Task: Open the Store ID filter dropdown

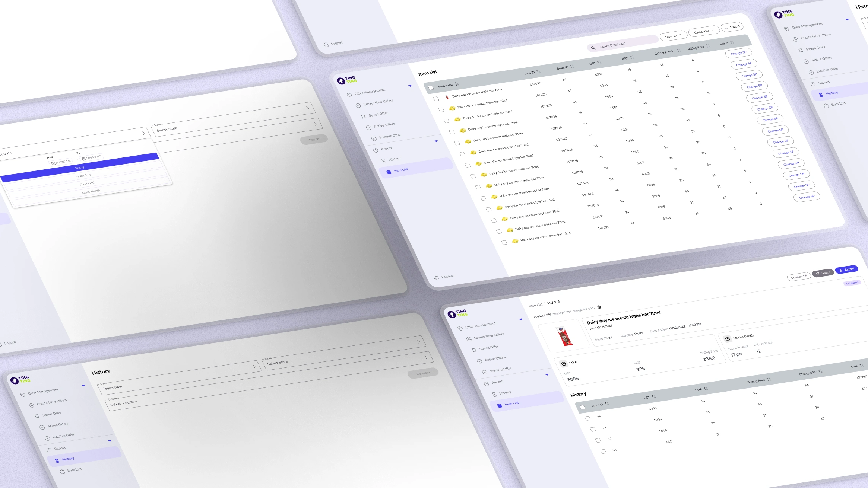Action: 673,36
